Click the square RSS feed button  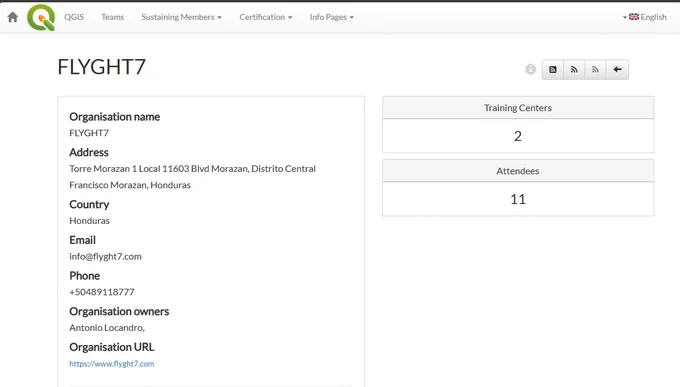(552, 69)
